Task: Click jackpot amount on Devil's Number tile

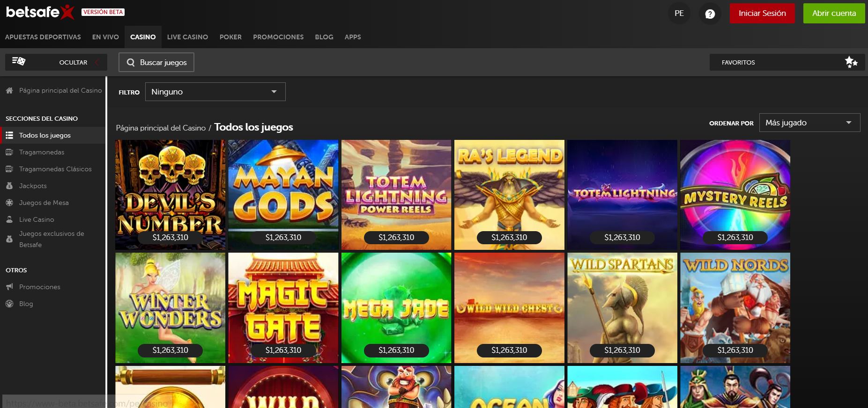Action: [170, 237]
